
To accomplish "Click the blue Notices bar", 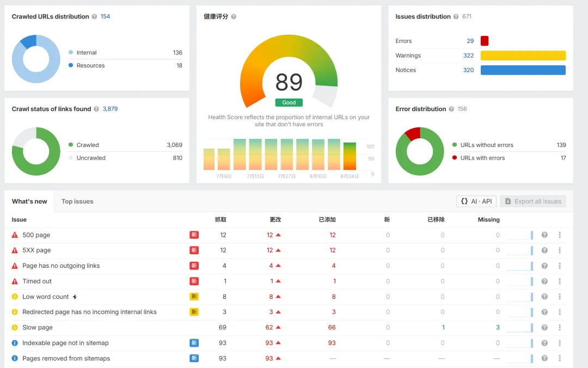I will coord(523,70).
